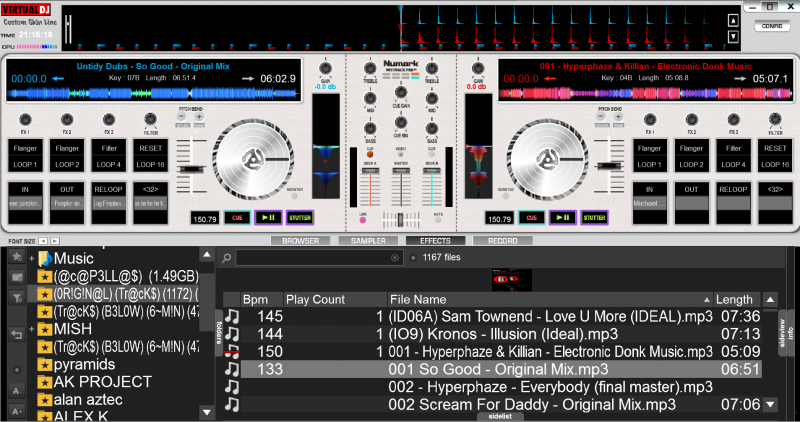The width and height of the screenshot is (800, 422).
Task: Click the left deck play/pause button
Action: [268, 218]
